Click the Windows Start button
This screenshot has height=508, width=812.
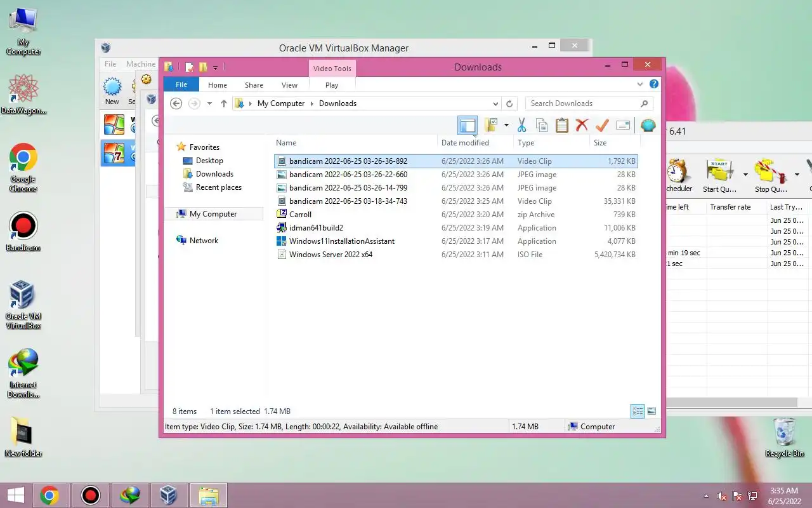coord(15,495)
